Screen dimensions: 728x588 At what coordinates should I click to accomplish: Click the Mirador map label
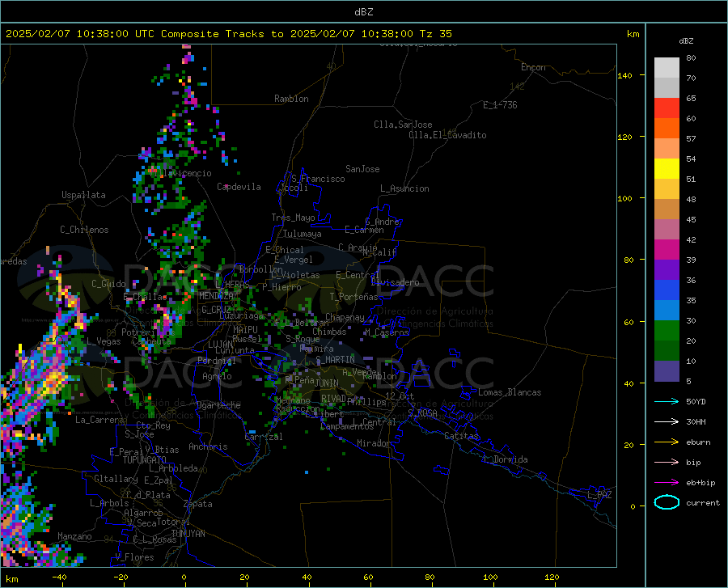[x=374, y=443]
